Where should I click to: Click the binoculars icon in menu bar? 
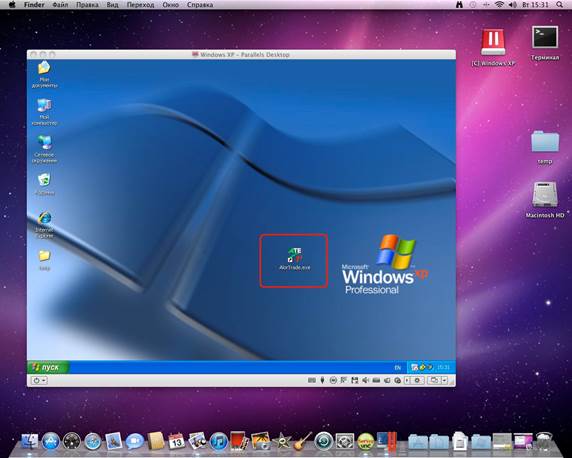point(459,5)
